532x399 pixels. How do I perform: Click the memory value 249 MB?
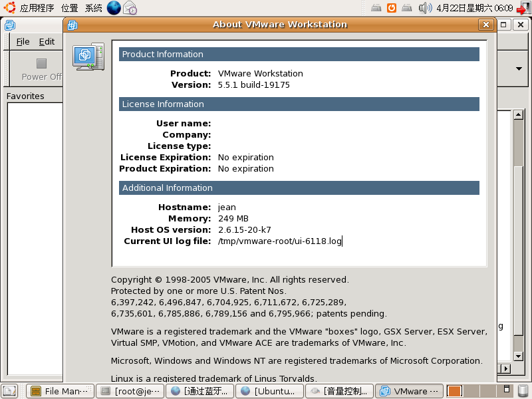(x=233, y=219)
